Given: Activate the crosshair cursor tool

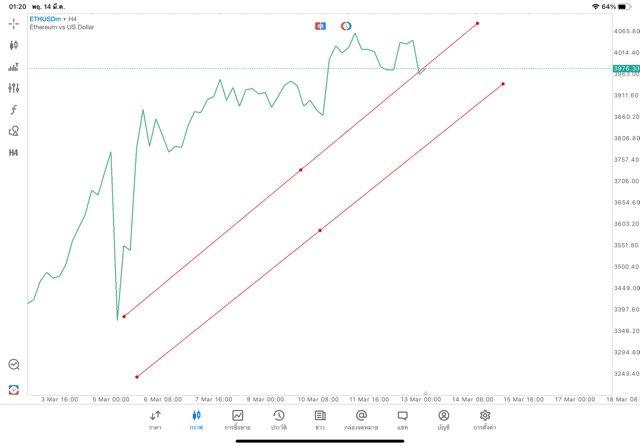Looking at the screenshot, I should pyautogui.click(x=14, y=23).
